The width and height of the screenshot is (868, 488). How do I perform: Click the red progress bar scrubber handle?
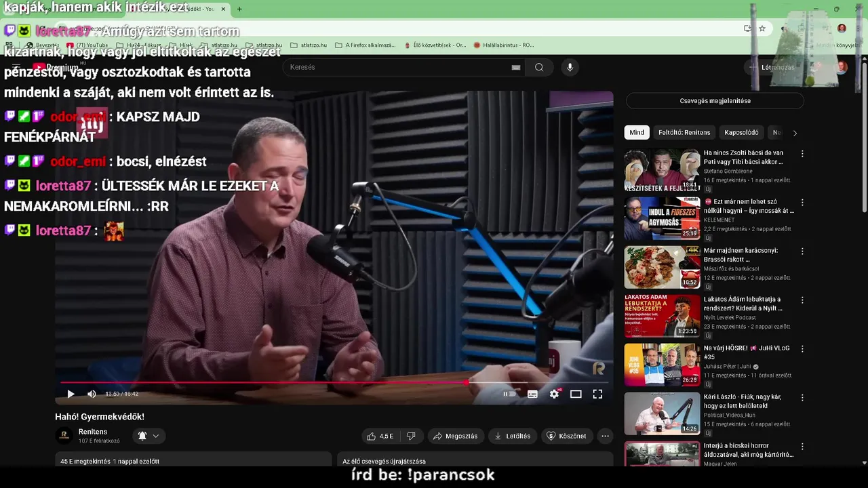coord(467,383)
